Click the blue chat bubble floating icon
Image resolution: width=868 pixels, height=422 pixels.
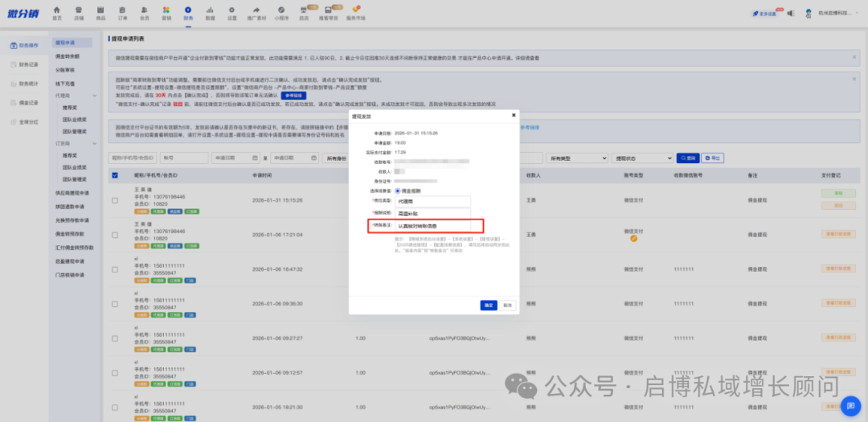850,406
